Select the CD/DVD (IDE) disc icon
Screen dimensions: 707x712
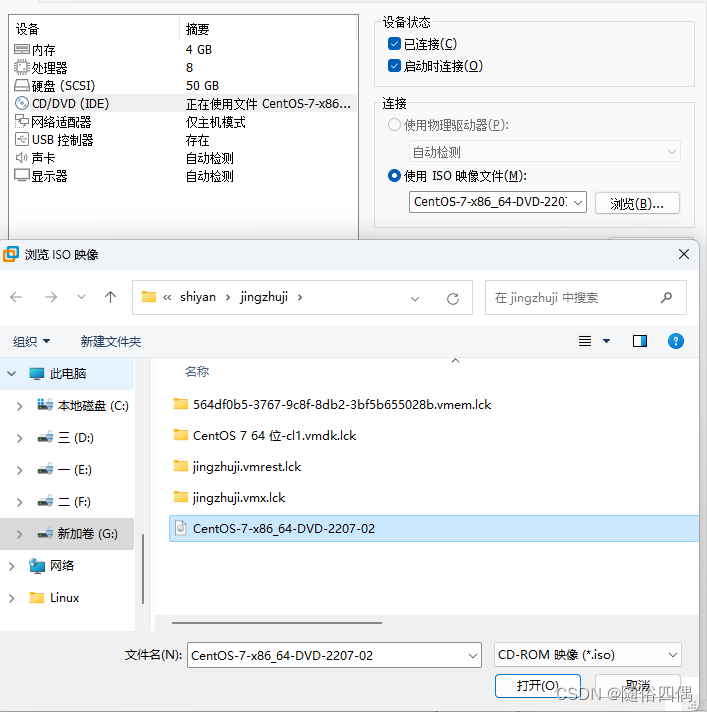click(21, 104)
